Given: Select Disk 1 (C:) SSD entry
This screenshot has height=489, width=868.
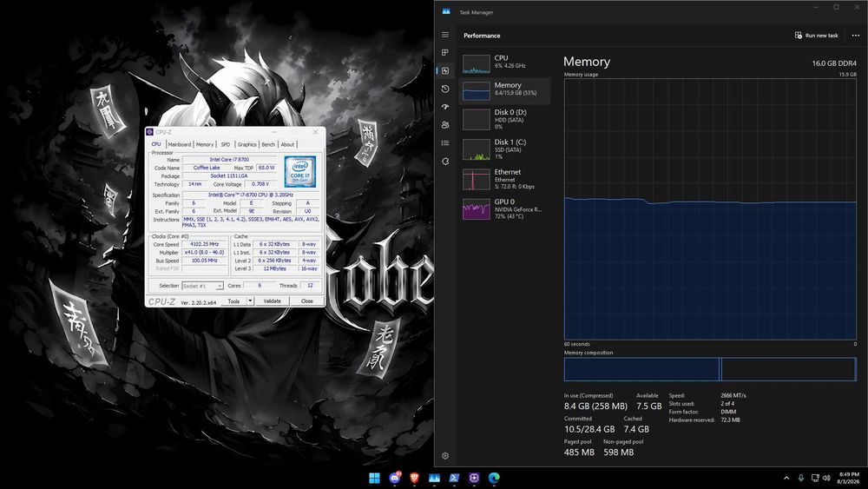Looking at the screenshot, I should (x=504, y=149).
